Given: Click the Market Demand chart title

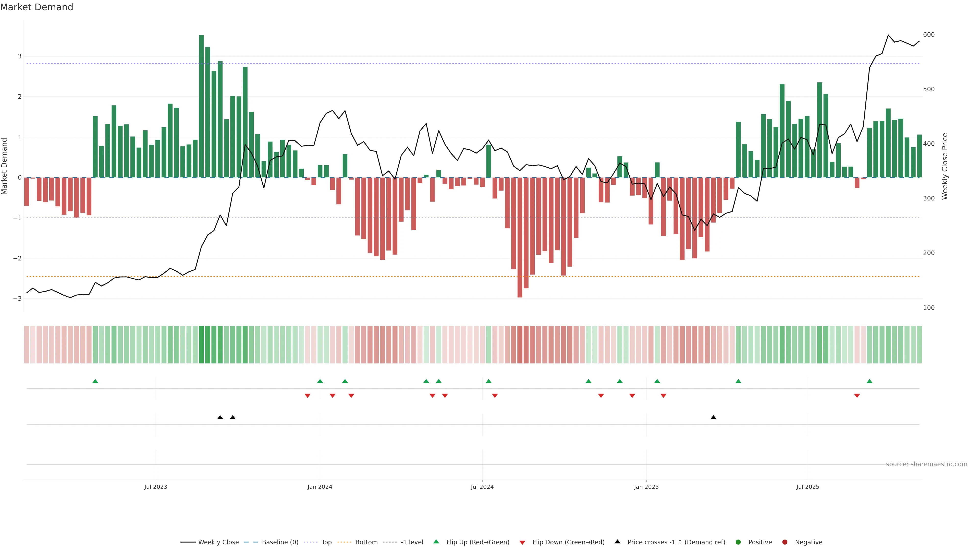Looking at the screenshot, I should click(x=36, y=7).
